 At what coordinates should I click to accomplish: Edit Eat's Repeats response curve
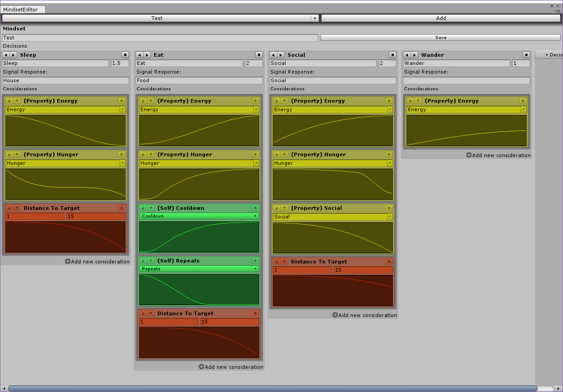pyautogui.click(x=199, y=289)
